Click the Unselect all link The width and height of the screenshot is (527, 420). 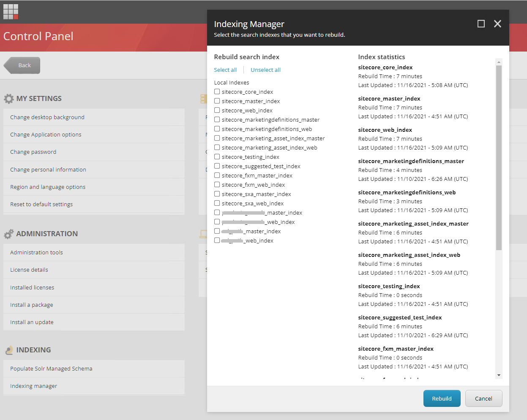pyautogui.click(x=265, y=70)
